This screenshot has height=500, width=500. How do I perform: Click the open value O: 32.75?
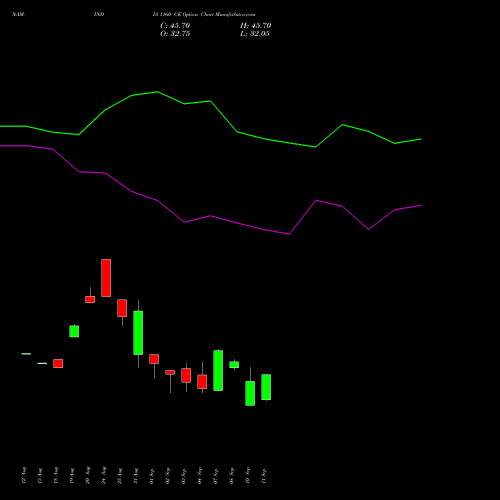coord(175,34)
